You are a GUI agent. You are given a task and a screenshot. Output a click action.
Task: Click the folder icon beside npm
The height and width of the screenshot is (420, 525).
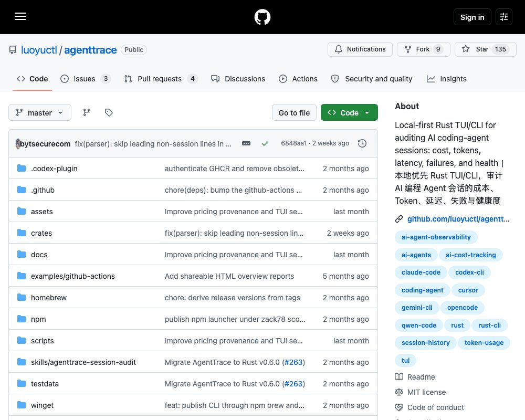click(22, 319)
